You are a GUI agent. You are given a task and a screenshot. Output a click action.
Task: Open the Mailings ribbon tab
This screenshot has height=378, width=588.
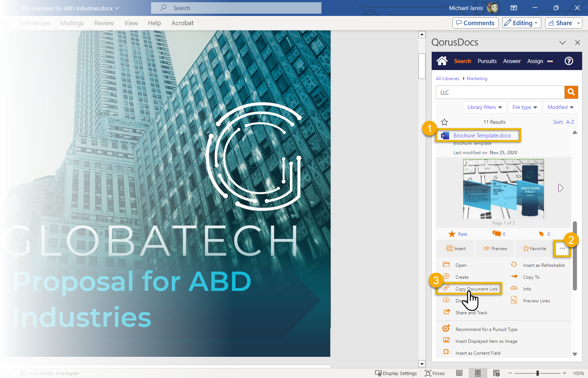coord(72,23)
